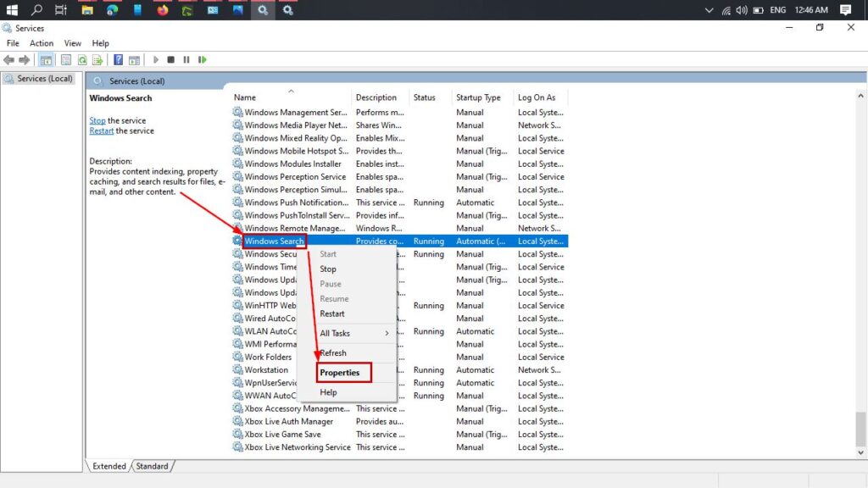Open the View menu
Screen dimensions: 868x488
73,43
